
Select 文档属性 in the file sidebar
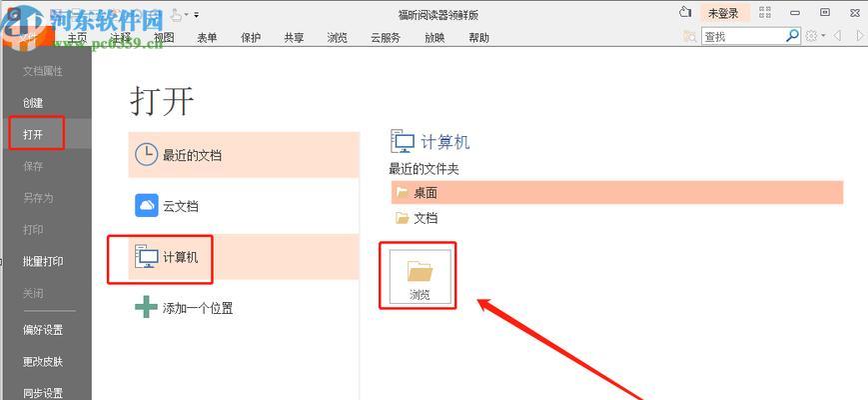[x=43, y=71]
